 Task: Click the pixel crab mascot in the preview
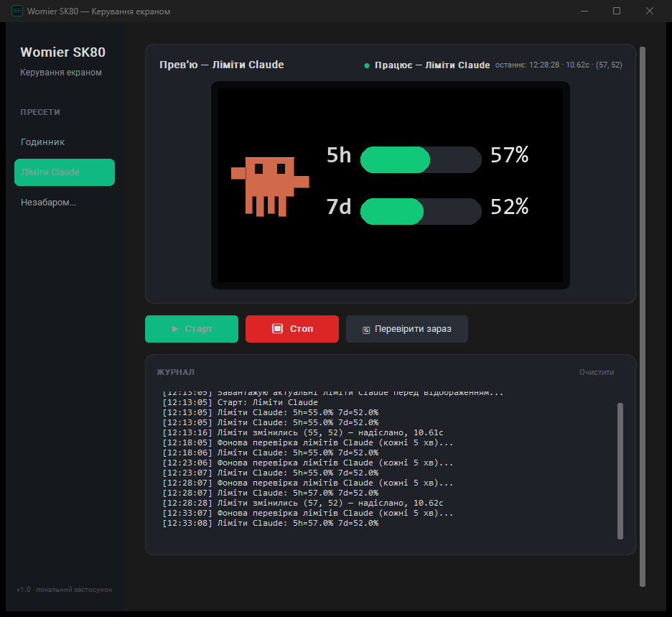(x=270, y=187)
